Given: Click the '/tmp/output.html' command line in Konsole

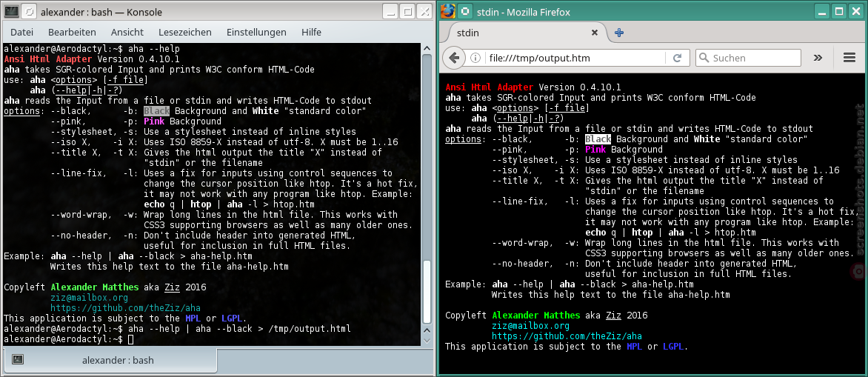Looking at the screenshot, I should pyautogui.click(x=241, y=329).
